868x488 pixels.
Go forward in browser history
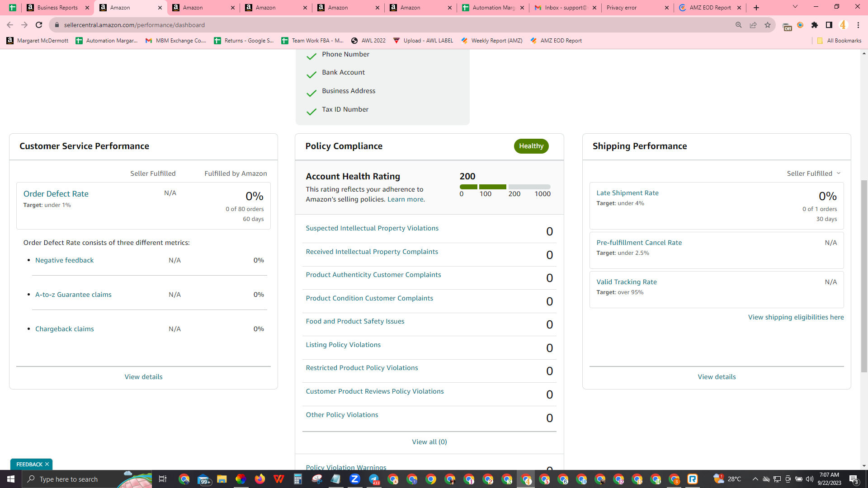coord(24,25)
